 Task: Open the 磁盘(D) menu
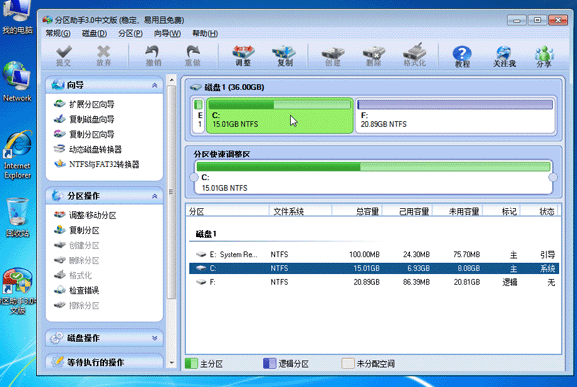94,33
